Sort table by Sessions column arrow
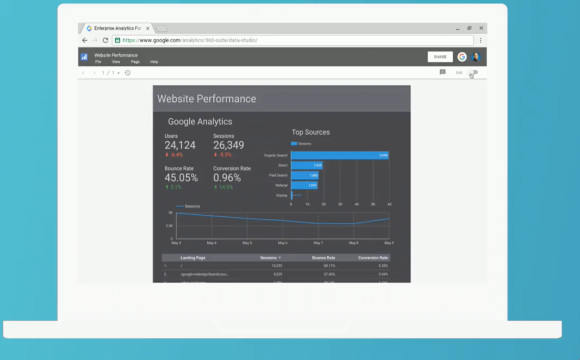The height and width of the screenshot is (360, 580). point(280,258)
